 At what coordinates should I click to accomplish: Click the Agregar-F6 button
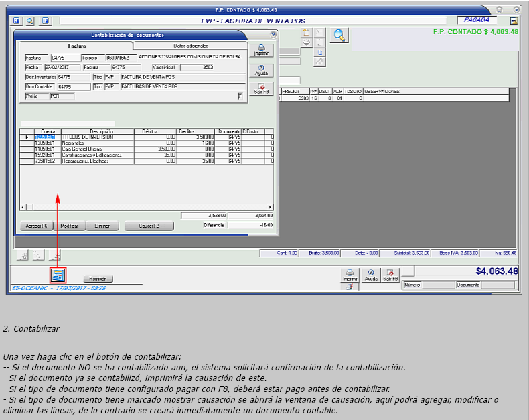click(36, 226)
